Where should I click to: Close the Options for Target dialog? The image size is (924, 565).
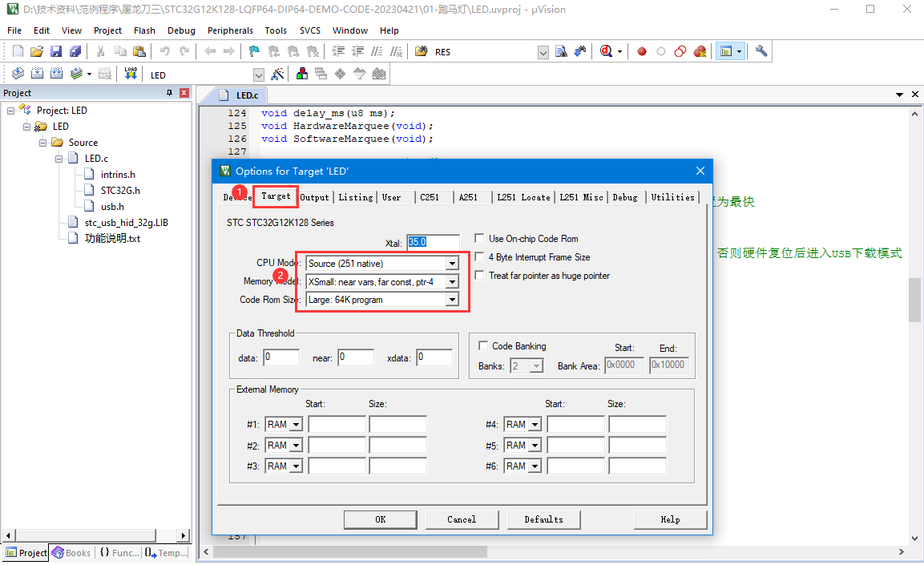(x=700, y=171)
